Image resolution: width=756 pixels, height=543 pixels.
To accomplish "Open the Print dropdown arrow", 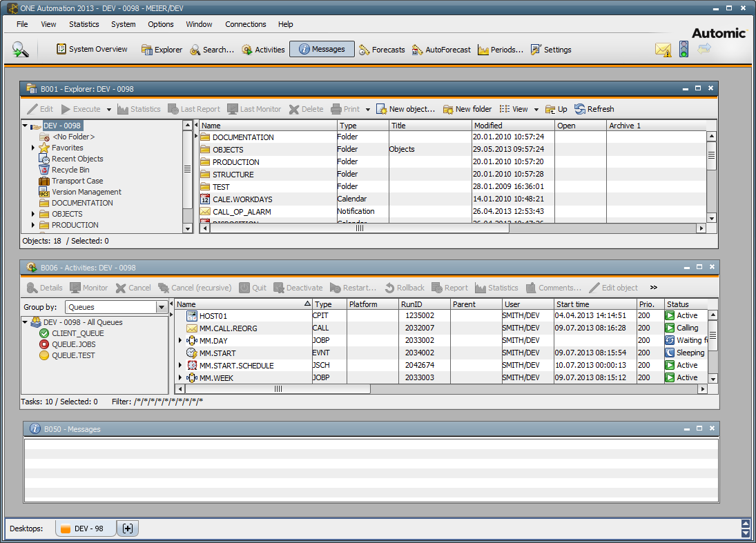I will coord(368,110).
